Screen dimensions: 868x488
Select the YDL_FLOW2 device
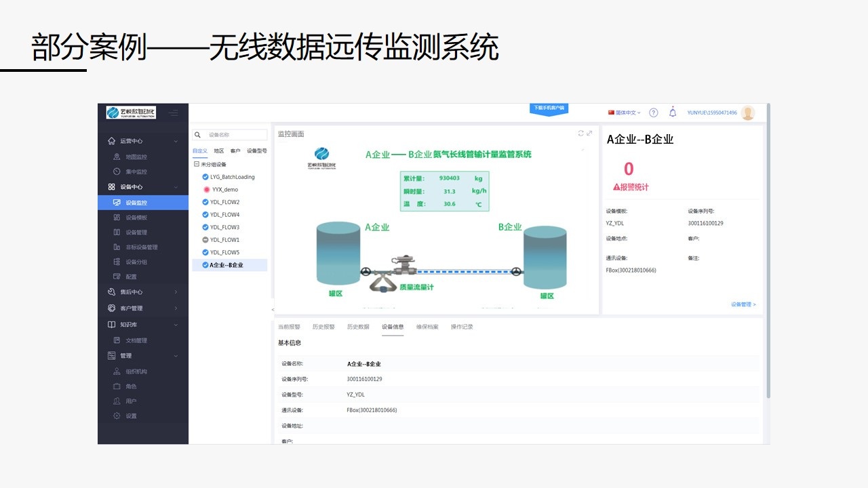[x=224, y=202]
